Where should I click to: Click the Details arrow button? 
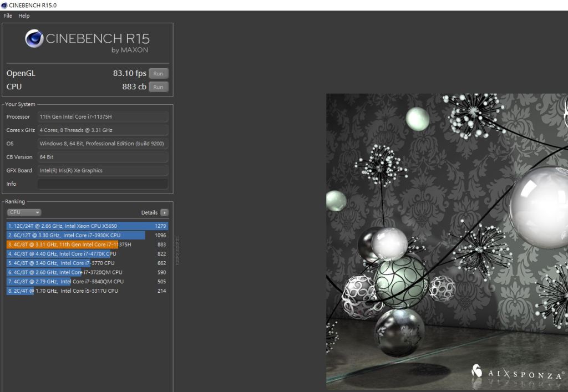(x=164, y=212)
